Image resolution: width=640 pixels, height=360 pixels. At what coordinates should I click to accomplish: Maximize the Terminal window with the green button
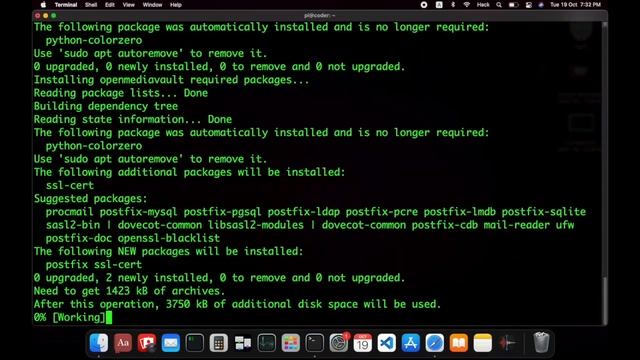[x=53, y=16]
